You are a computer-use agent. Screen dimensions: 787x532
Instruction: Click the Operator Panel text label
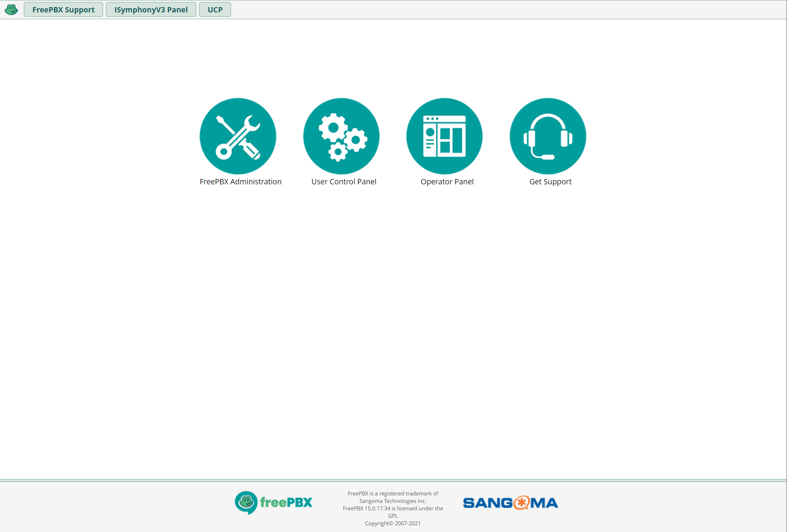click(447, 182)
